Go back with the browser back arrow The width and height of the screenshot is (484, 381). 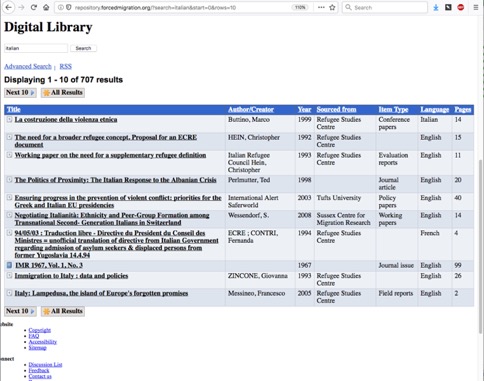point(9,7)
